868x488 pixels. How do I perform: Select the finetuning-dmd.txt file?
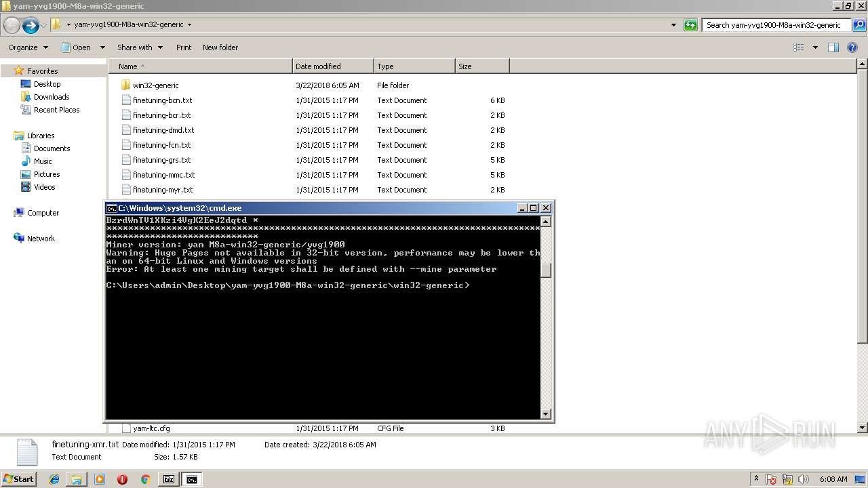[163, 130]
